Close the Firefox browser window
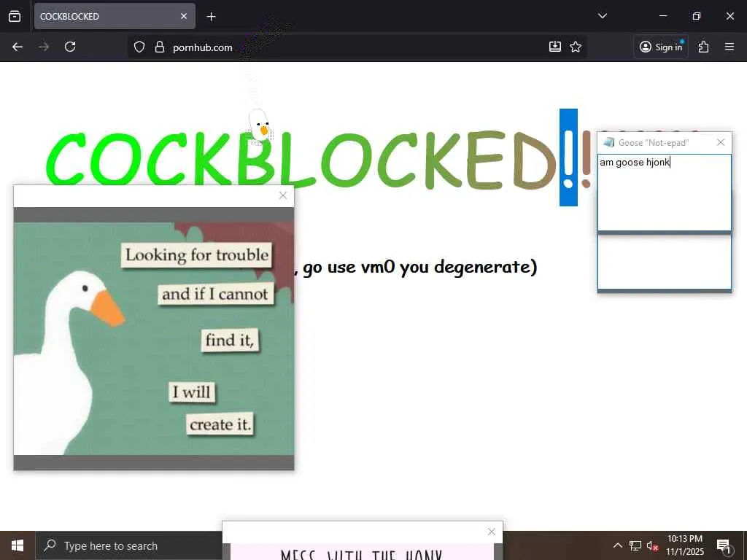 (729, 16)
